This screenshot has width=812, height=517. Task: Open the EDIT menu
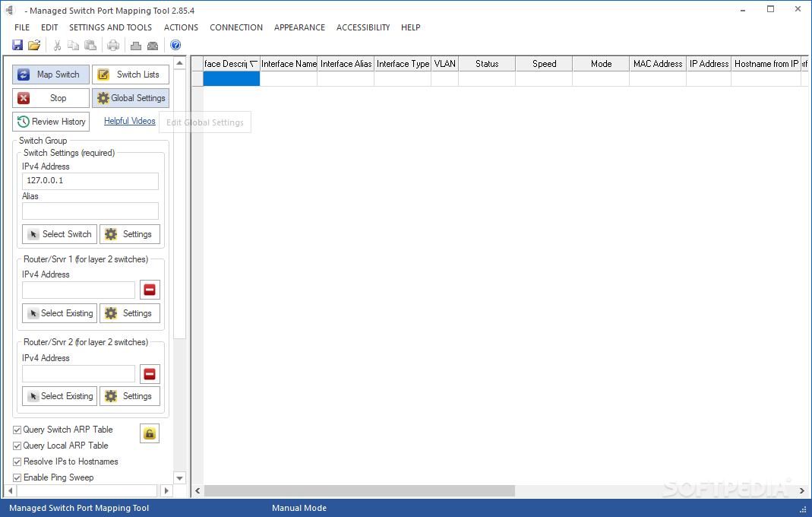(x=49, y=27)
